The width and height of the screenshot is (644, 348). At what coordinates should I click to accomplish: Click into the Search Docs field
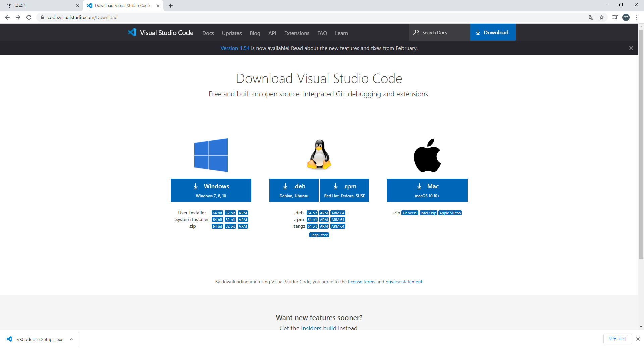click(x=439, y=32)
